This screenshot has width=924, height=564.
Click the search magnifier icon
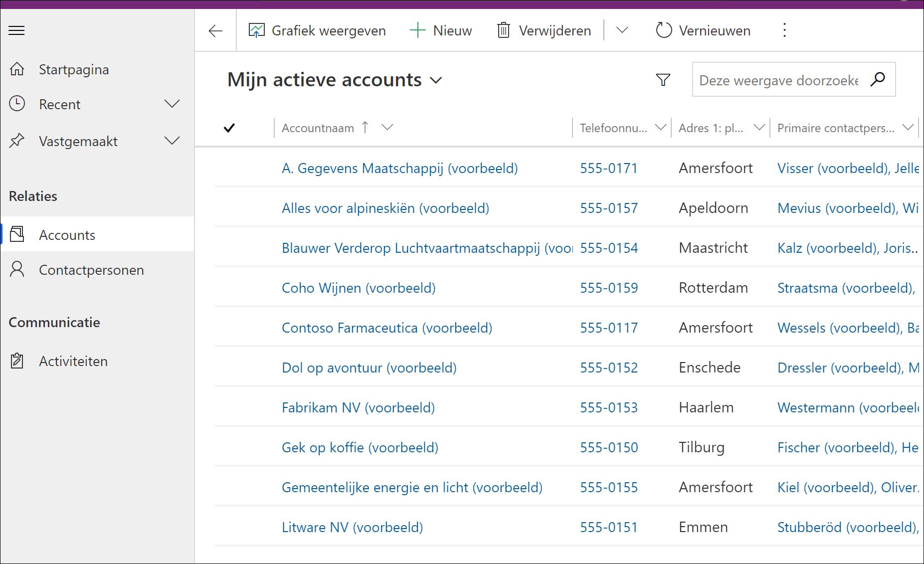tap(878, 79)
